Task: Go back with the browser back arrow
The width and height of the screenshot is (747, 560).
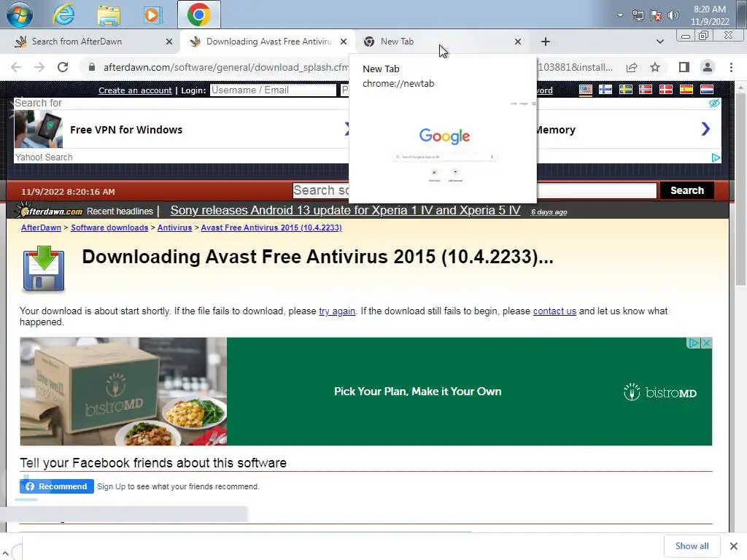Action: (x=16, y=67)
